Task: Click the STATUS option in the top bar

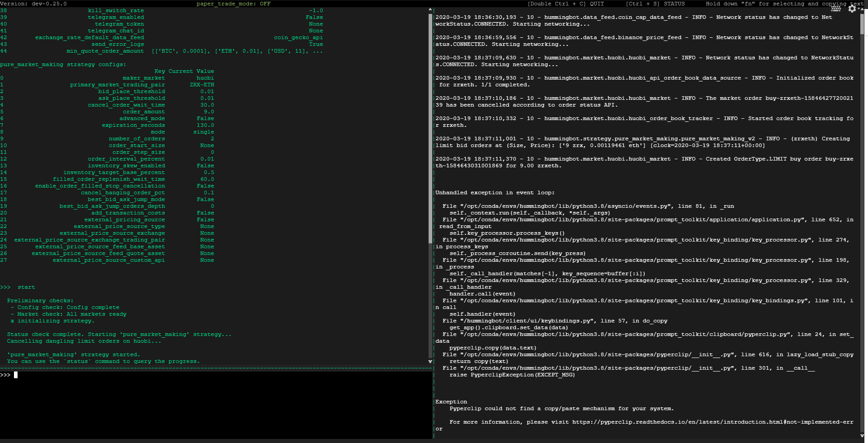Action: (x=675, y=4)
